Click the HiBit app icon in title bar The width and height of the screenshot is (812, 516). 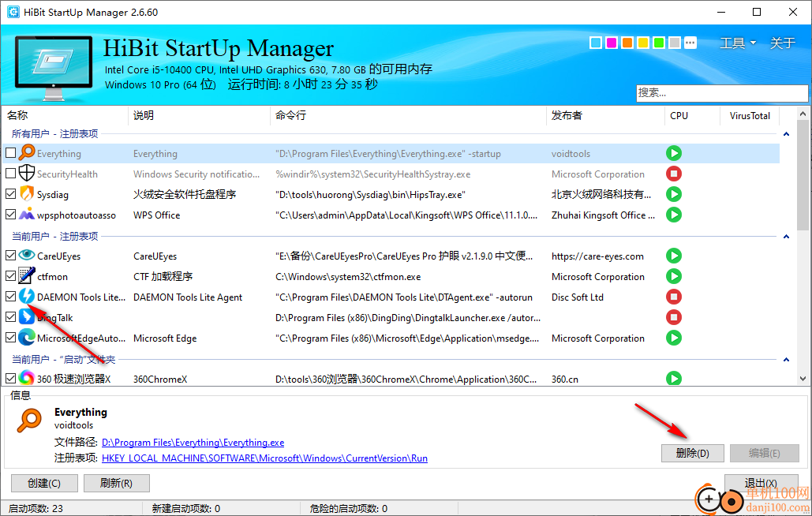tap(13, 12)
